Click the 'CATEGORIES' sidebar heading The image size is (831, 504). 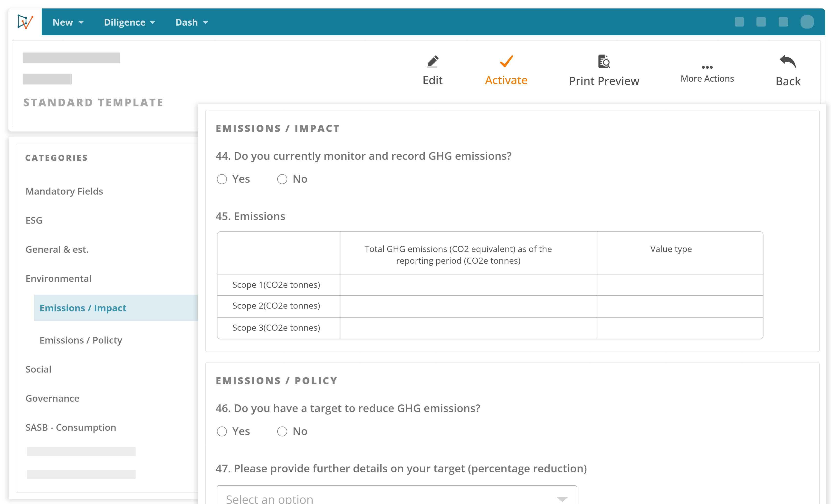56,158
